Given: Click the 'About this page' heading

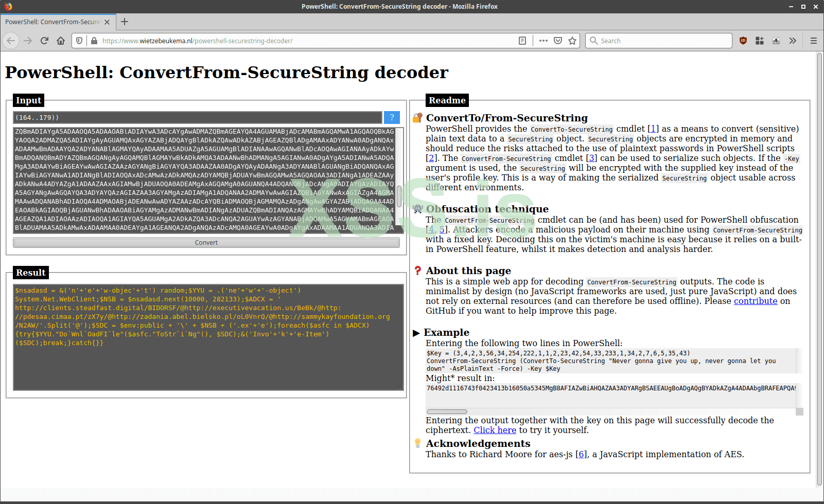Looking at the screenshot, I should (x=468, y=271).
